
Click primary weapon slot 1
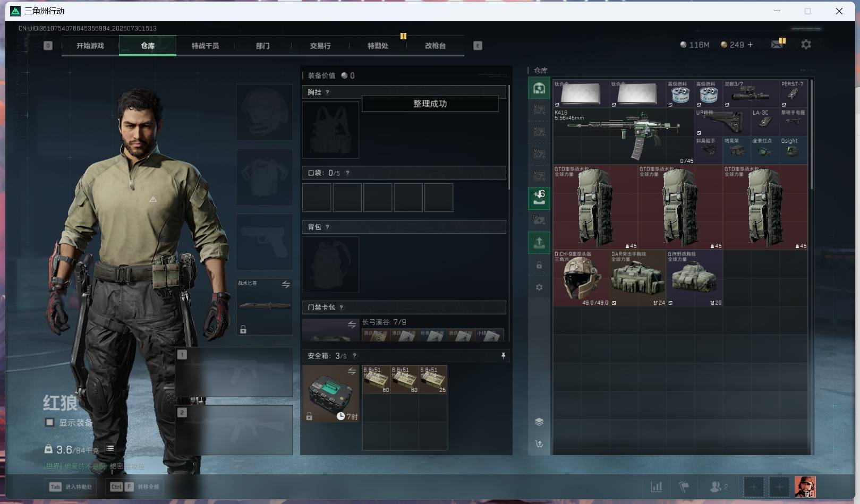tap(234, 372)
